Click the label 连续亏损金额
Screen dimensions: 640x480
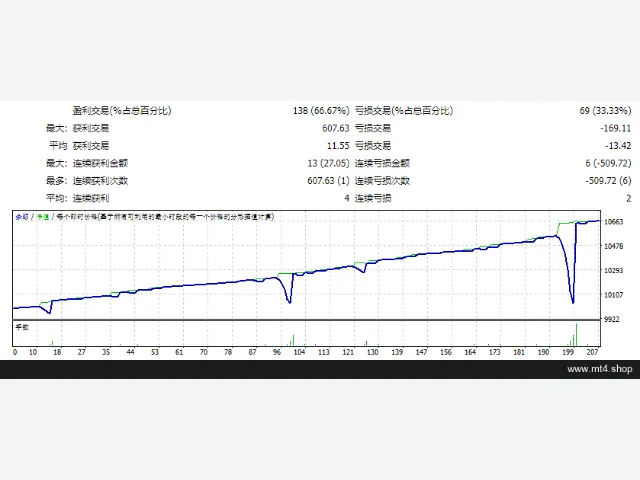coord(382,163)
